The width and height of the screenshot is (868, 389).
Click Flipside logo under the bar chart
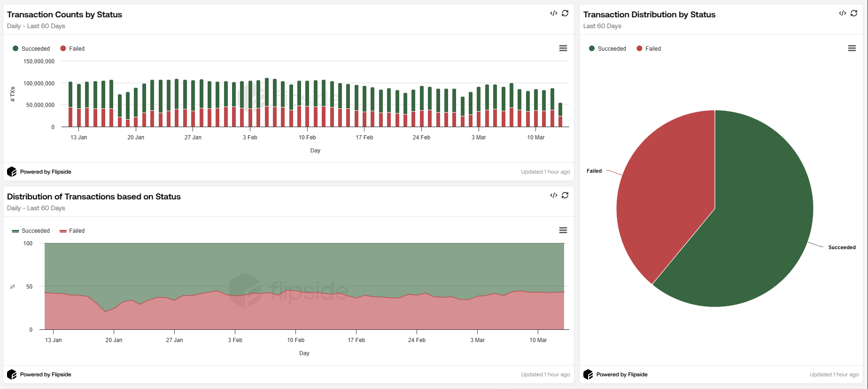[12, 172]
